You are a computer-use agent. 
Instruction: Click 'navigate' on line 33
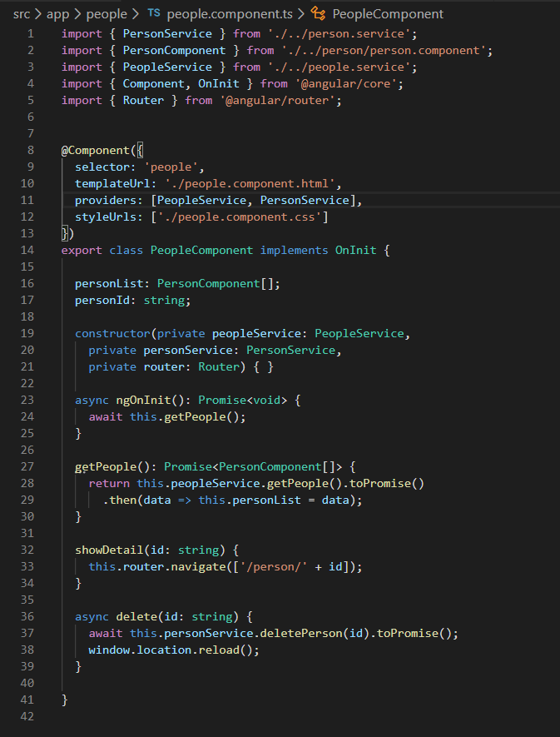click(198, 567)
